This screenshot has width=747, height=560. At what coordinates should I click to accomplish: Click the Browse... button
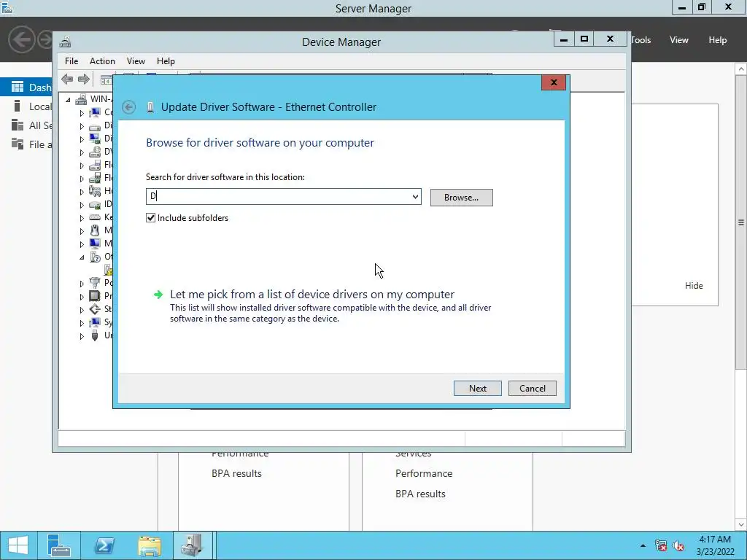click(461, 197)
